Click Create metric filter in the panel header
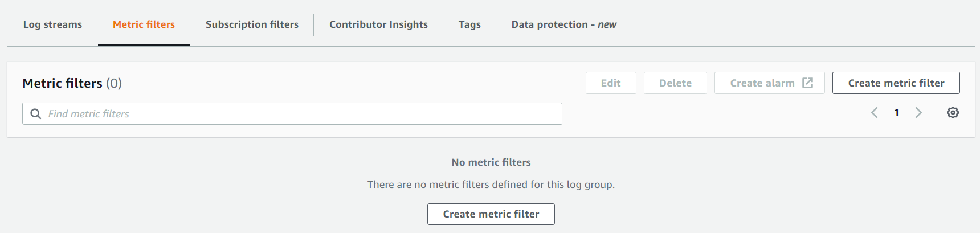The width and height of the screenshot is (980, 233). coord(896,83)
